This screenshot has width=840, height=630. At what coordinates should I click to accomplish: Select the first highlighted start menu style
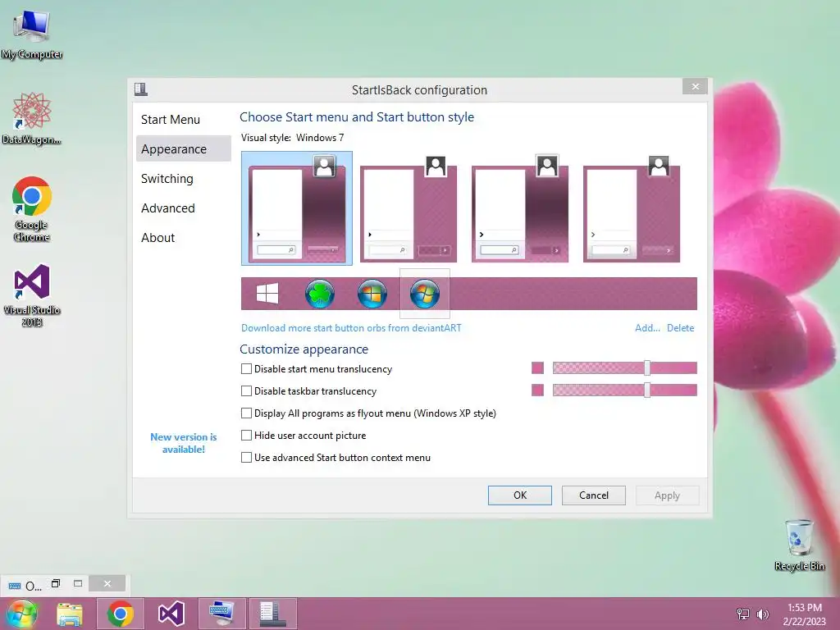[x=297, y=208]
